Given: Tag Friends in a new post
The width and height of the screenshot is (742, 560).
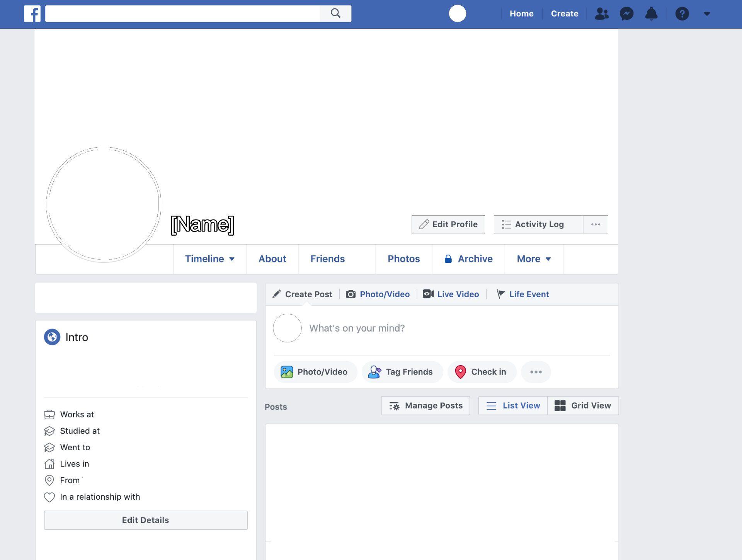Looking at the screenshot, I should click(x=402, y=372).
